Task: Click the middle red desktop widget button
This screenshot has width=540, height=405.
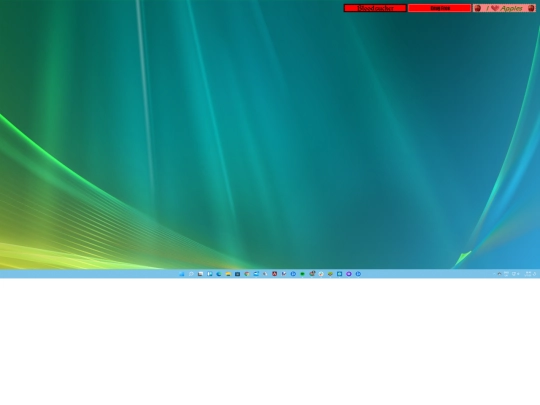Action: tap(439, 8)
